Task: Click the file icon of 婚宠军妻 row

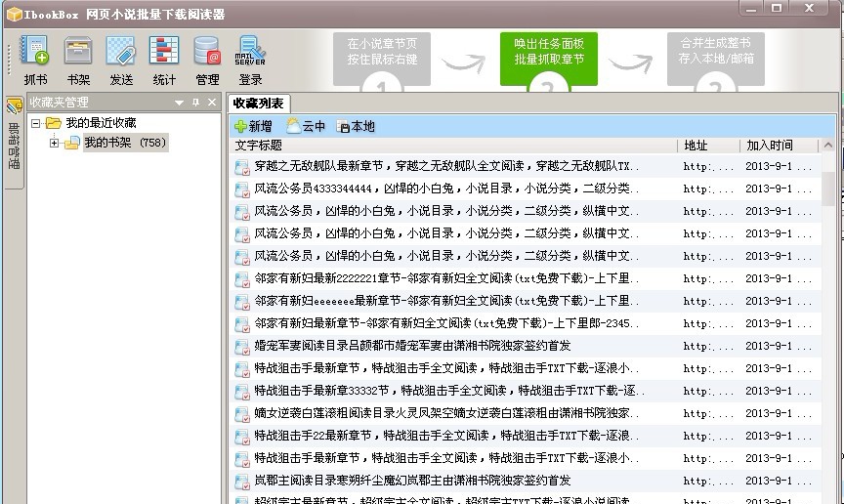Action: click(x=242, y=348)
